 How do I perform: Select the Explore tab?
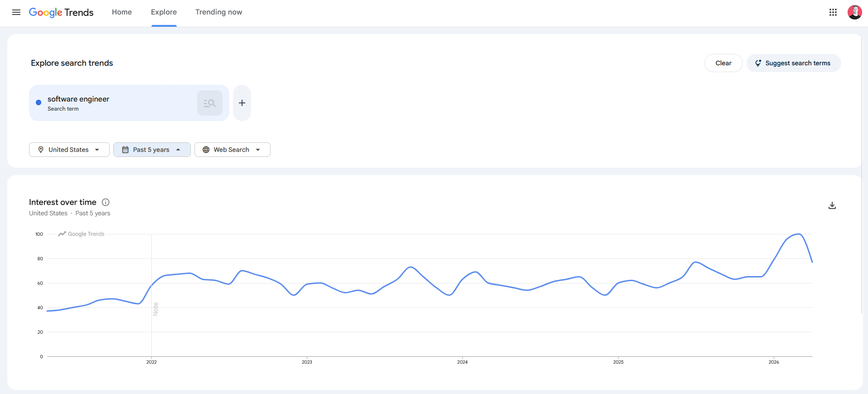point(164,12)
